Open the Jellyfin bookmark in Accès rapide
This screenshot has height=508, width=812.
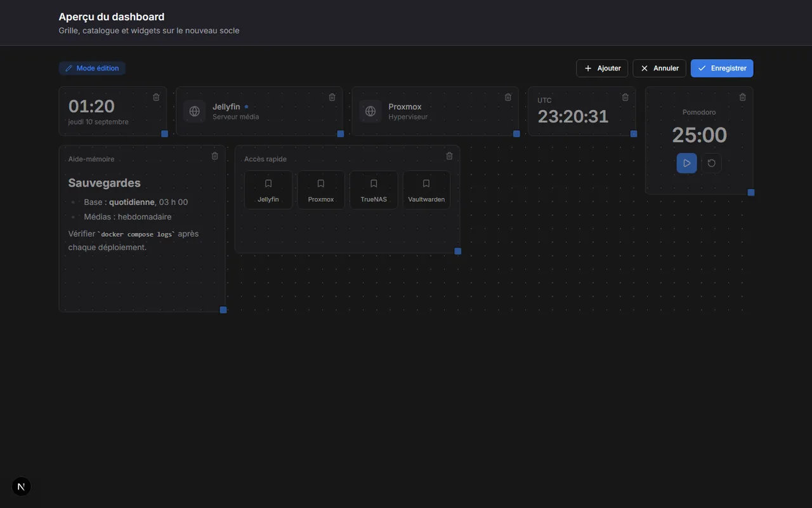[268, 190]
